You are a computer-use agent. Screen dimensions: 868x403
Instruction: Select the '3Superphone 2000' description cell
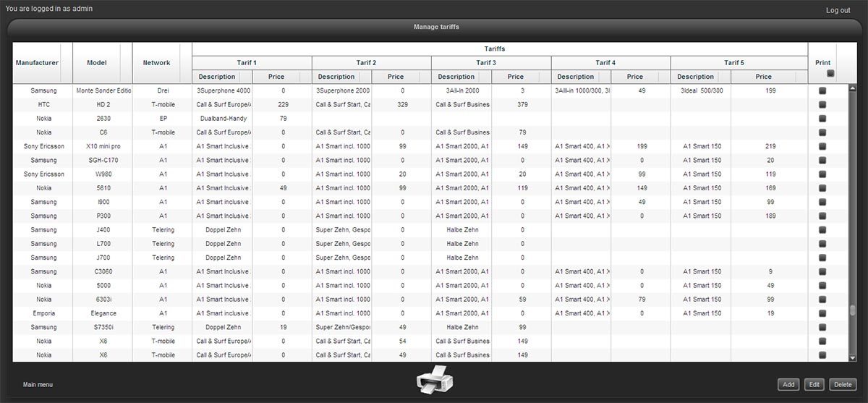pos(342,91)
